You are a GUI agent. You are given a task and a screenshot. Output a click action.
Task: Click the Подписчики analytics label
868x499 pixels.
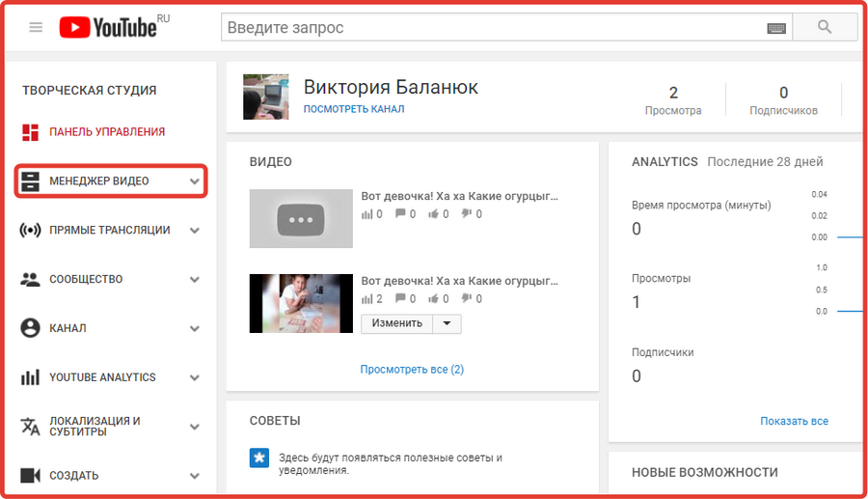663,352
